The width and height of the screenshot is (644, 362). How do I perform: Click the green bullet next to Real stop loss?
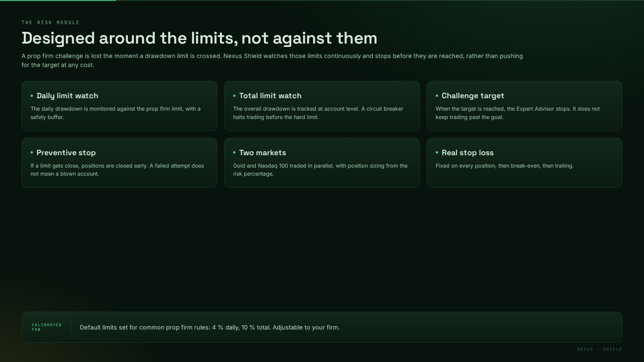[437, 153]
